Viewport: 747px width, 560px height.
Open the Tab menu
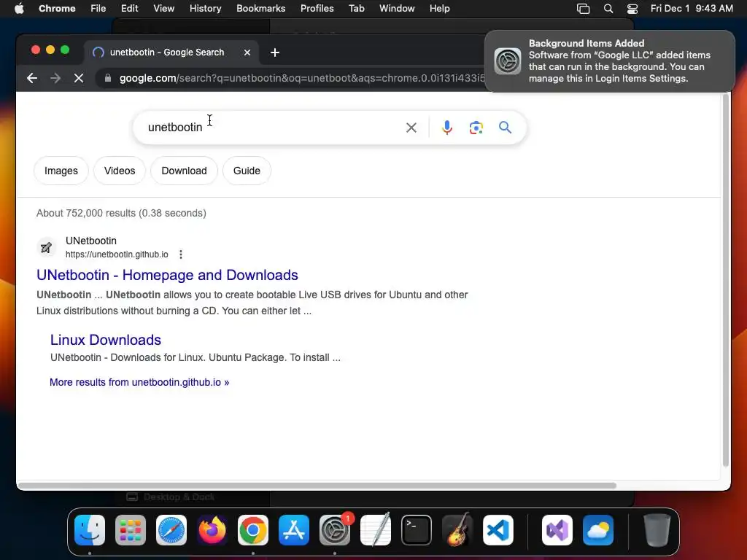coord(356,9)
